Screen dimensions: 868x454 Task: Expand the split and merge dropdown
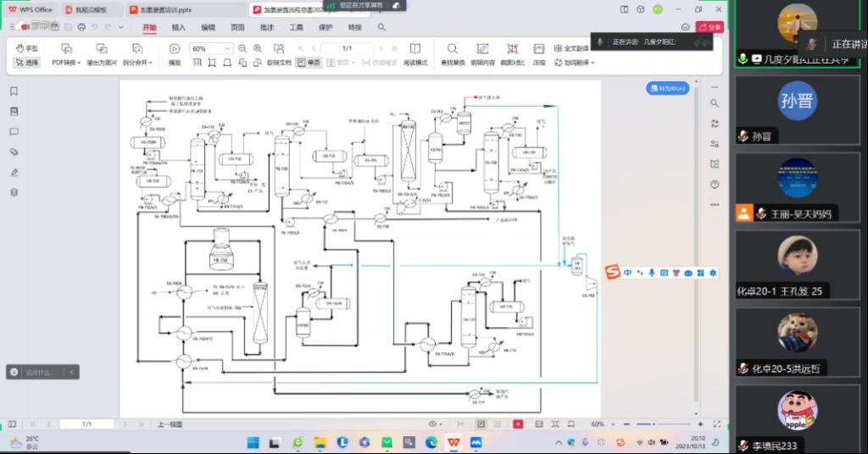pyautogui.click(x=136, y=63)
